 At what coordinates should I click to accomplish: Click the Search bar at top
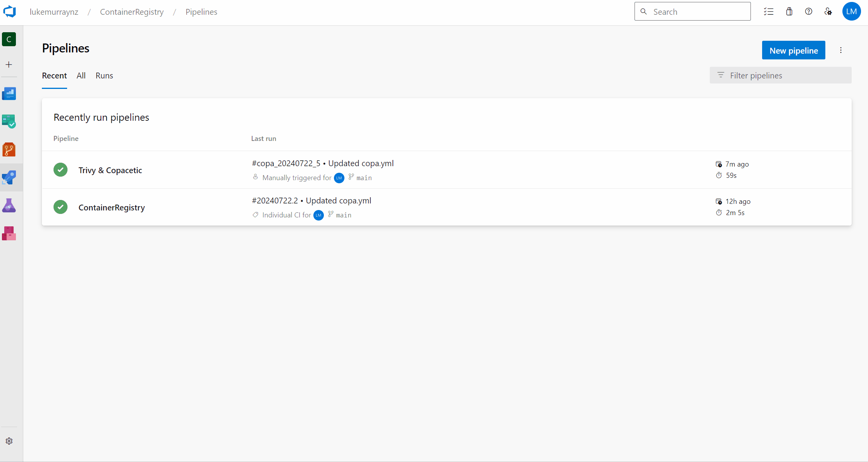(x=692, y=12)
